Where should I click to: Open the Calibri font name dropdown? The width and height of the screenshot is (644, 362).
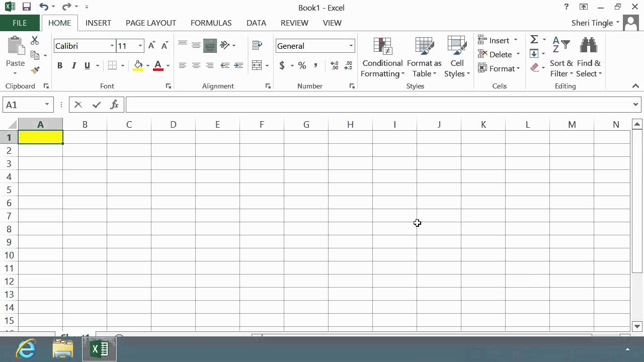112,46
